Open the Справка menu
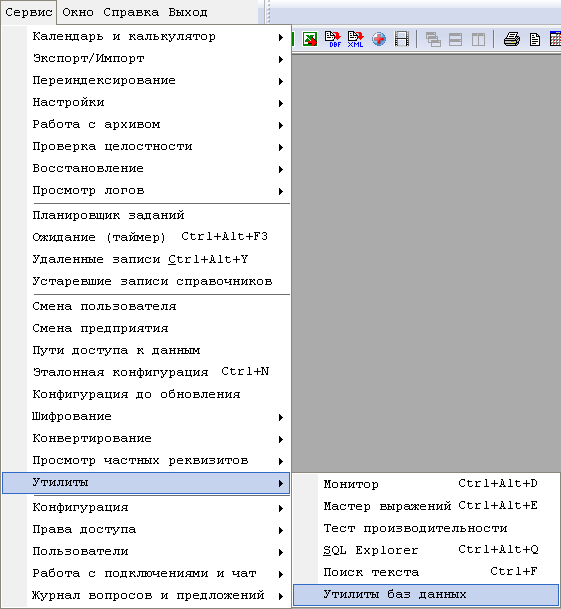The width and height of the screenshot is (561, 609). [131, 12]
